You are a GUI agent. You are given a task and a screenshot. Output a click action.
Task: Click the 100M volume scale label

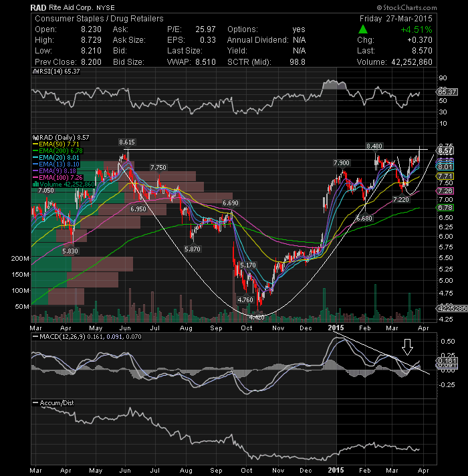click(20, 291)
